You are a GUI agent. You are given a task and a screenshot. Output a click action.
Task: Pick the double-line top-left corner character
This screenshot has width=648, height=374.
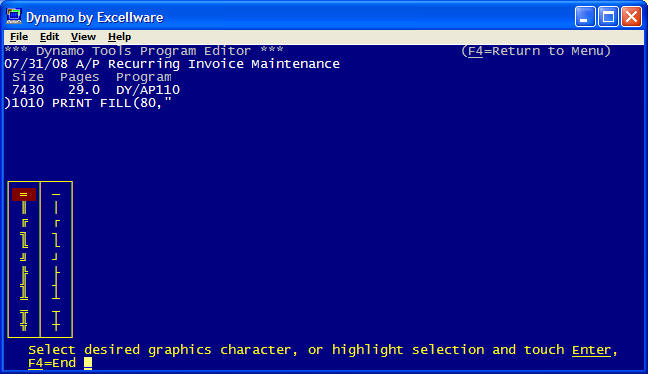(24, 224)
